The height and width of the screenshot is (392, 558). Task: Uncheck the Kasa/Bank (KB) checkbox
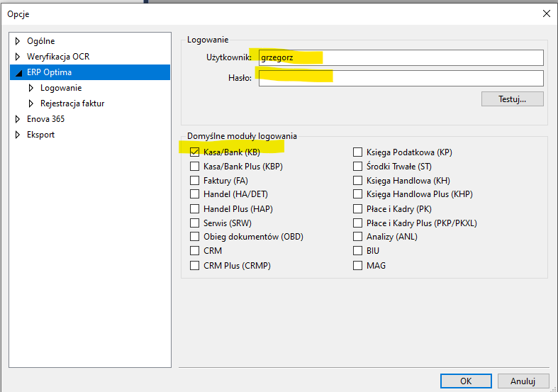(x=194, y=152)
